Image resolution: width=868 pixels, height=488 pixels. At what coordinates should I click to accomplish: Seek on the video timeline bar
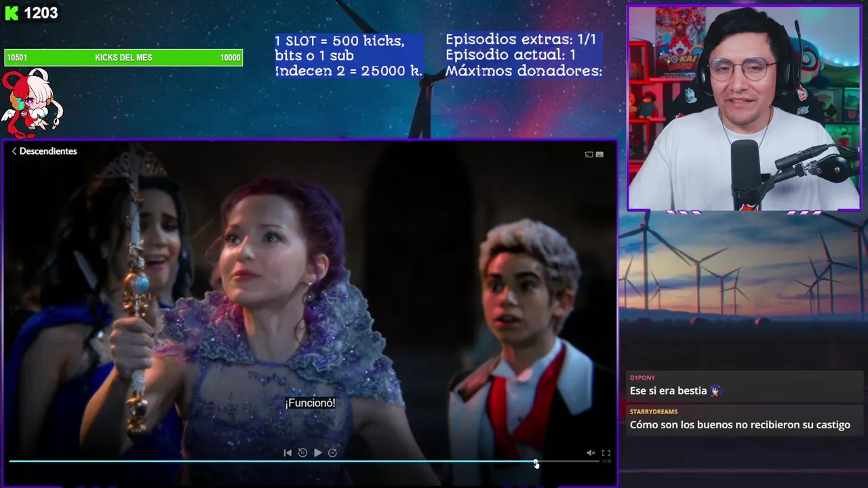pyautogui.click(x=304, y=462)
